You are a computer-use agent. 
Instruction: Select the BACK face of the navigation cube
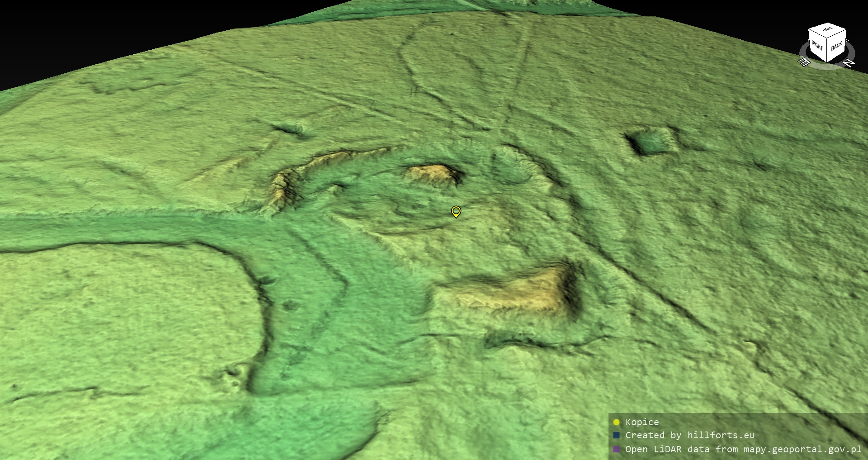(x=836, y=46)
